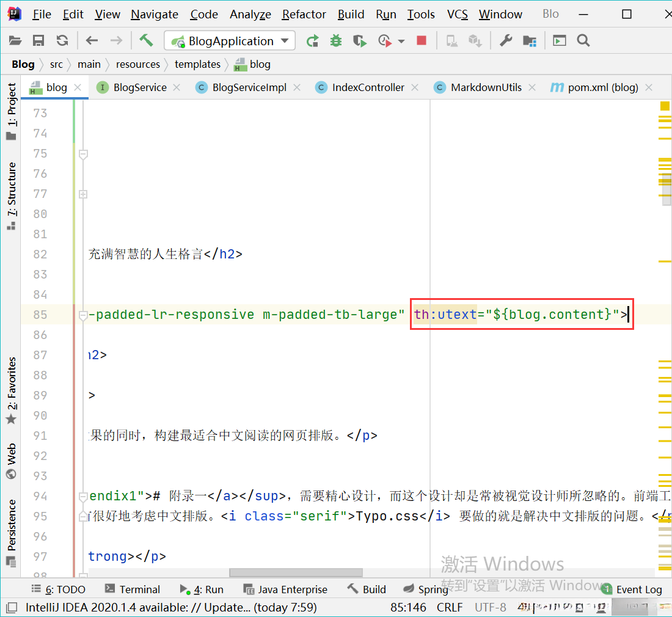Image resolution: width=672 pixels, height=617 pixels.
Task: Open the Java Enterprise tool window
Action: coord(285,590)
